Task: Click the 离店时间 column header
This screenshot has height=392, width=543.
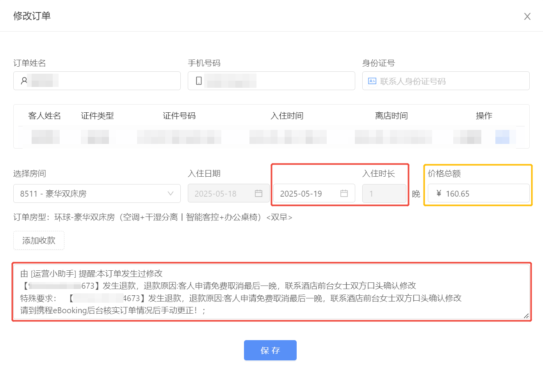Action: pos(392,116)
